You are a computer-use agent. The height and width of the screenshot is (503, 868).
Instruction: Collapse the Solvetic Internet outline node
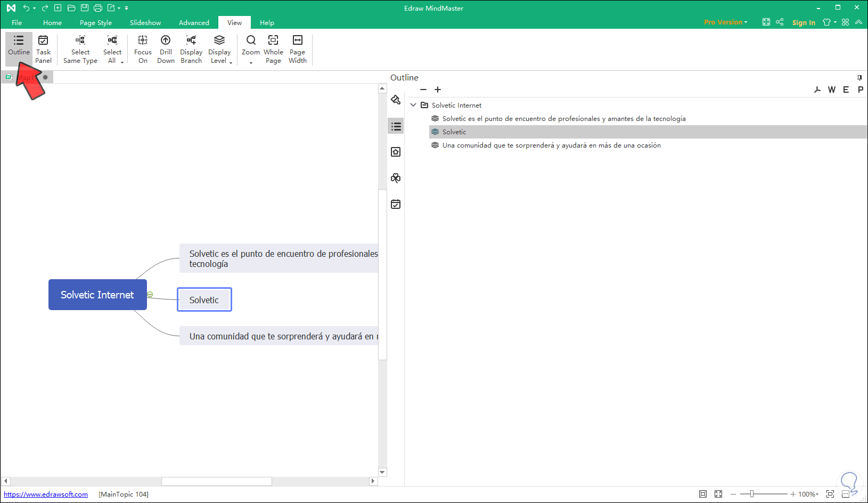tap(413, 105)
